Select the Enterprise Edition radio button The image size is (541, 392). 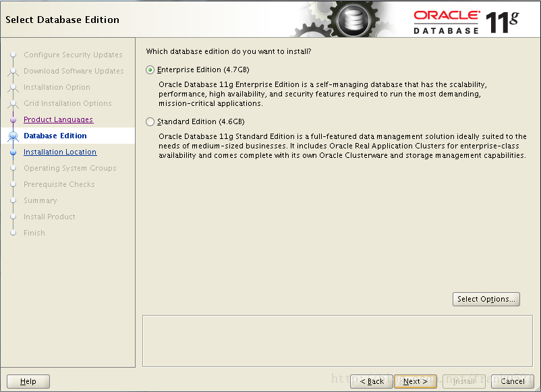[x=150, y=70]
